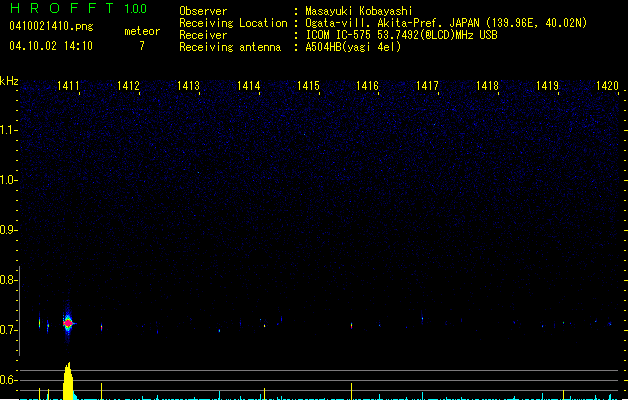Click the 0.9 kHz frequency label
This screenshot has width=629, height=400.
pyautogui.click(x=8, y=230)
